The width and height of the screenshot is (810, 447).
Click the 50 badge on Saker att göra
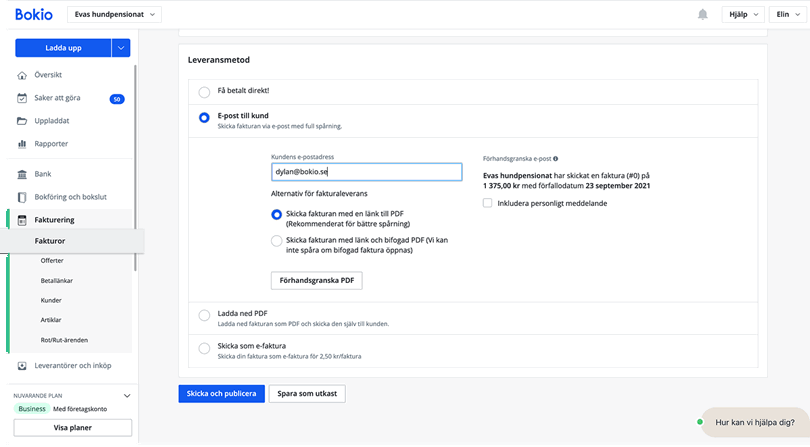pyautogui.click(x=117, y=99)
